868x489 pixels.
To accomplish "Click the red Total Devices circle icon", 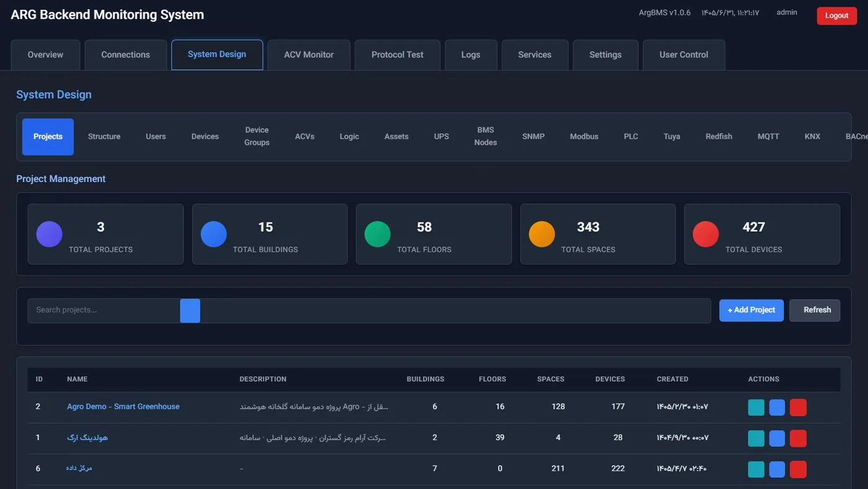I will tap(706, 235).
